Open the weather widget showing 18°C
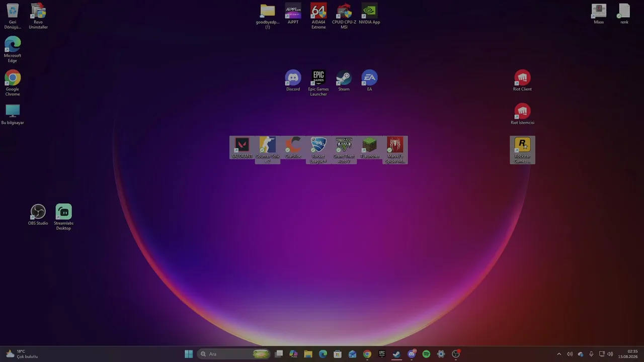 click(22, 354)
